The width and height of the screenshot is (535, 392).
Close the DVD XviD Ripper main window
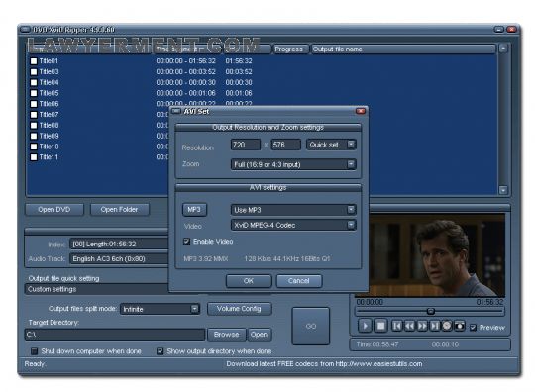tap(511, 30)
